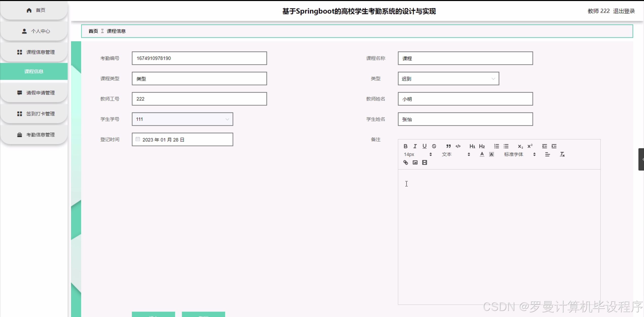Toggle bold formatting in the editor
Viewport: 644px width, 317px height.
pyautogui.click(x=405, y=146)
